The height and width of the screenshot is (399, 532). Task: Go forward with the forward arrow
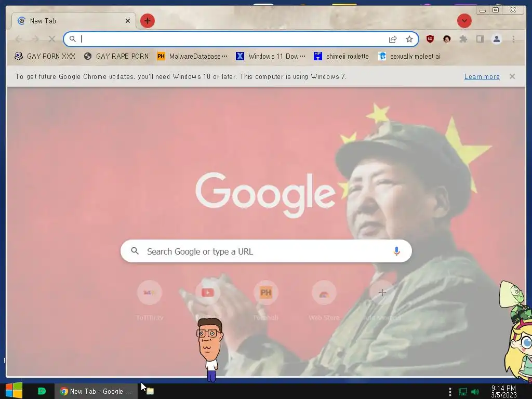tap(35, 39)
